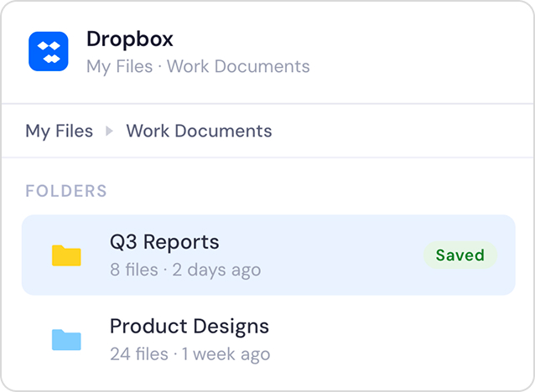Viewport: 535px width, 392px height.
Task: Go to My Files in breadcrumb
Action: 60,132
